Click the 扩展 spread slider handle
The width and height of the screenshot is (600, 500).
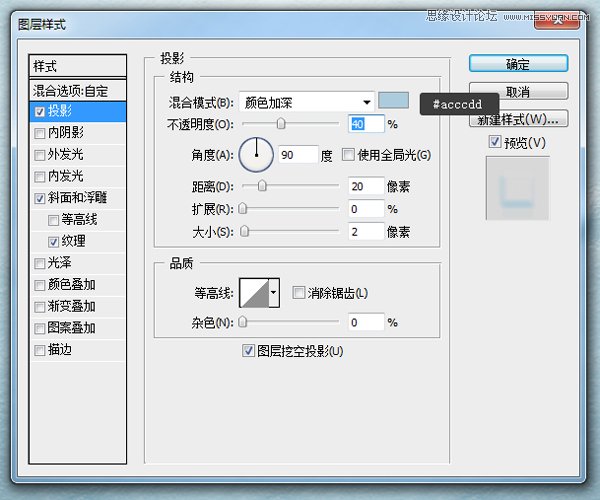point(243,208)
